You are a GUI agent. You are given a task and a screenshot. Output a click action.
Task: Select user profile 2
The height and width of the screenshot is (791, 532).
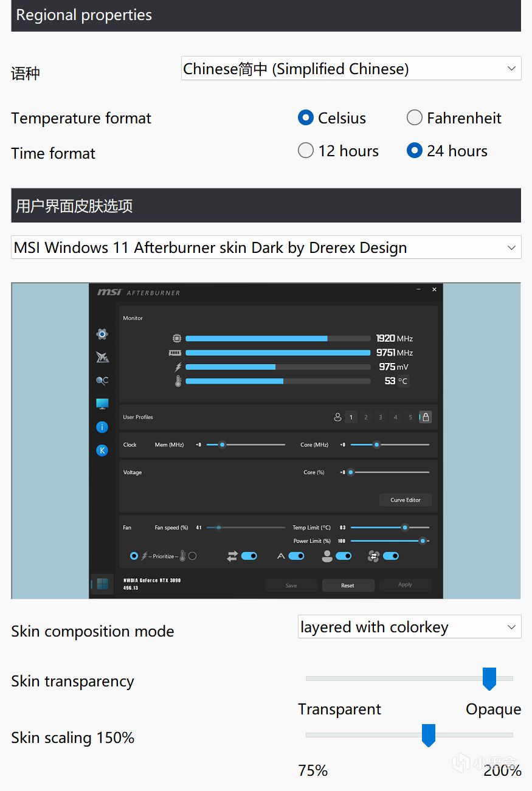tap(365, 417)
